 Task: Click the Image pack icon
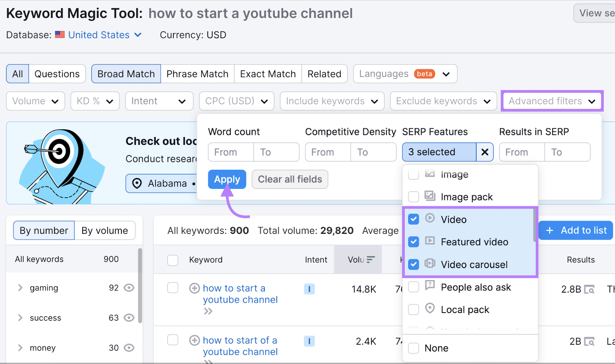[x=430, y=196]
